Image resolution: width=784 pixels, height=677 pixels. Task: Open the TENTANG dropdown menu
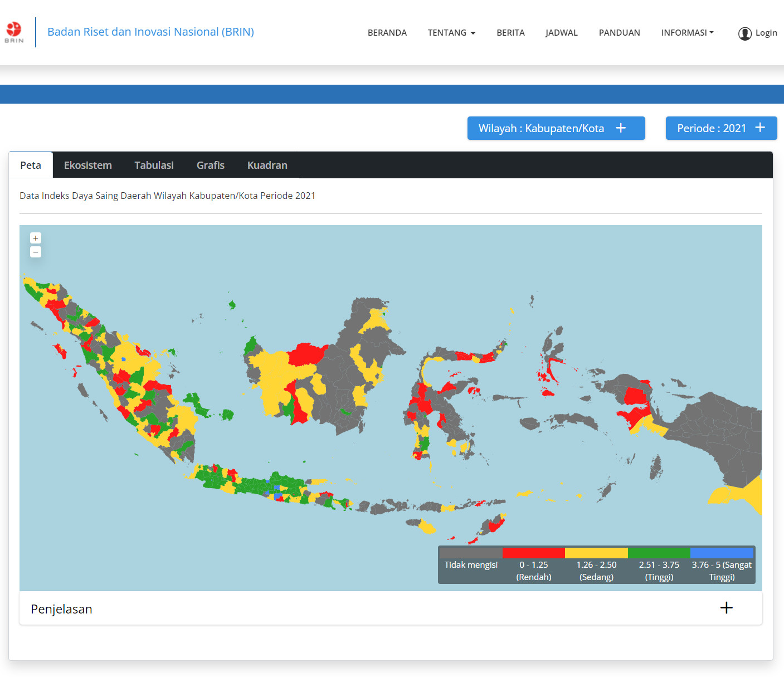pos(451,33)
